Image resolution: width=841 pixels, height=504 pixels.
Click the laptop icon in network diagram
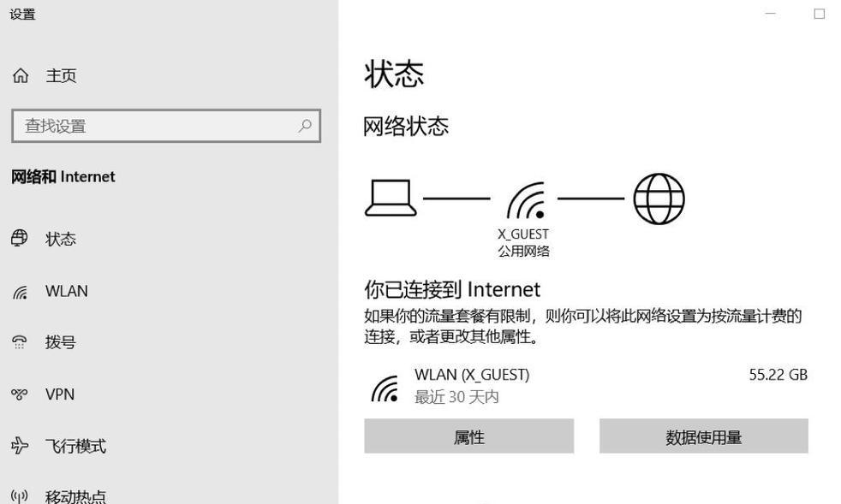pyautogui.click(x=391, y=198)
